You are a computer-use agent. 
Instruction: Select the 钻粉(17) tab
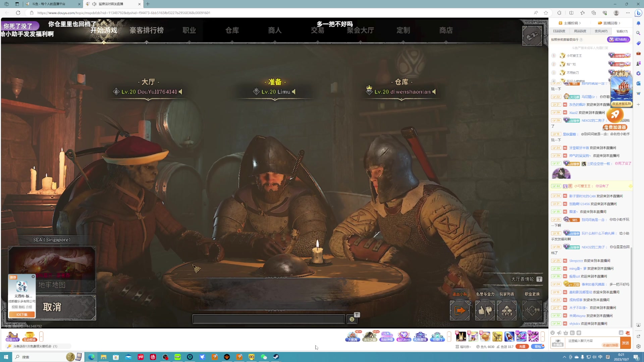pyautogui.click(x=622, y=31)
